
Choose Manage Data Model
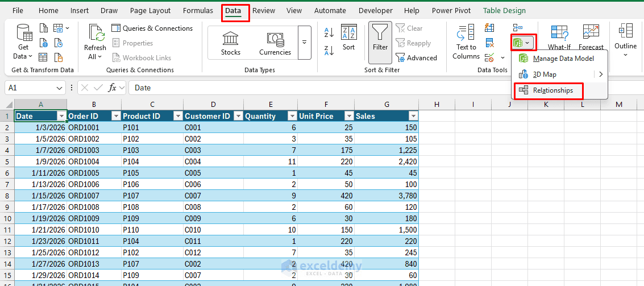(559, 59)
